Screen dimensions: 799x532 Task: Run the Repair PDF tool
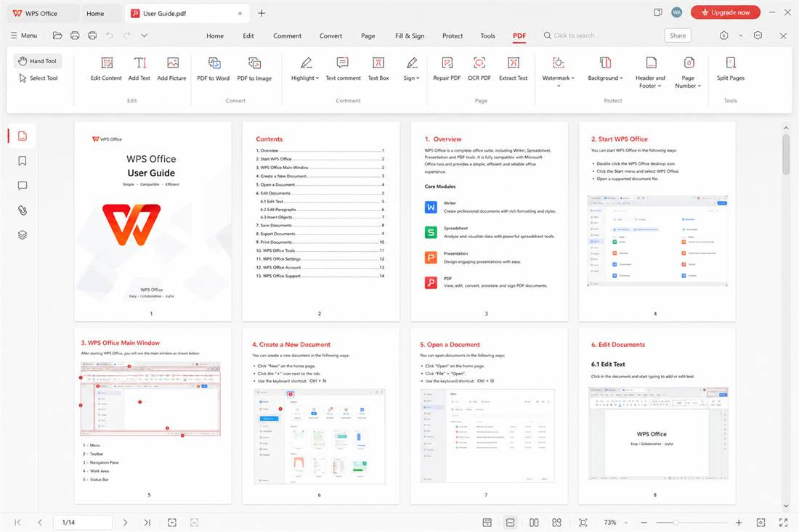(447, 69)
